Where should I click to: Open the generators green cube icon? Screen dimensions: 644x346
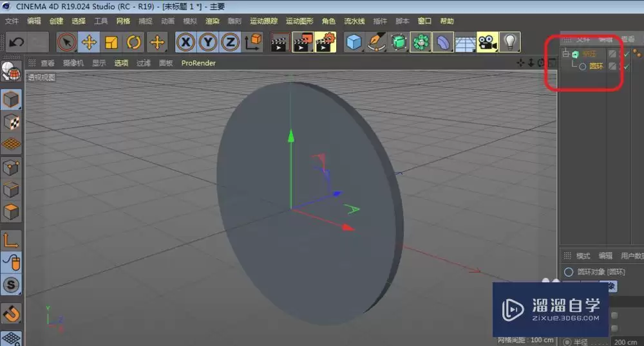point(399,42)
